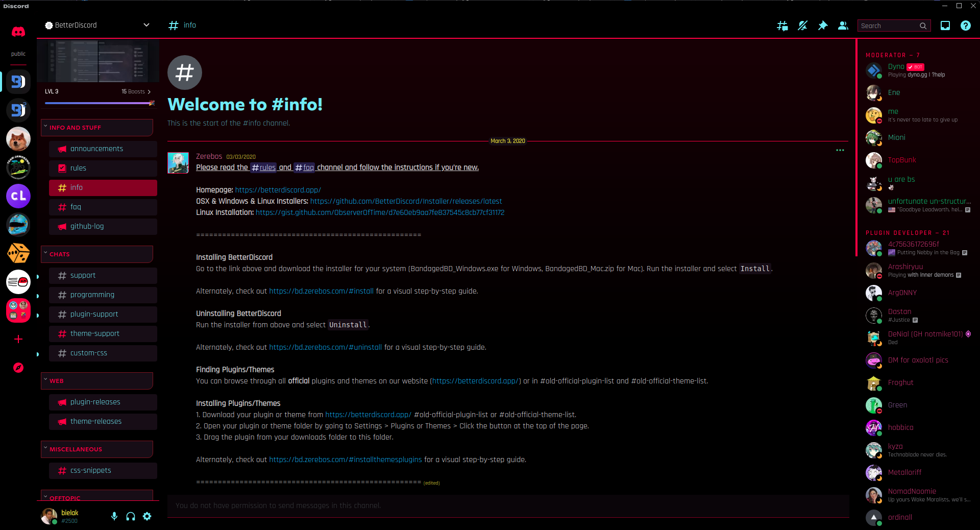
Task: Click the server boost progress bar
Action: click(x=100, y=103)
